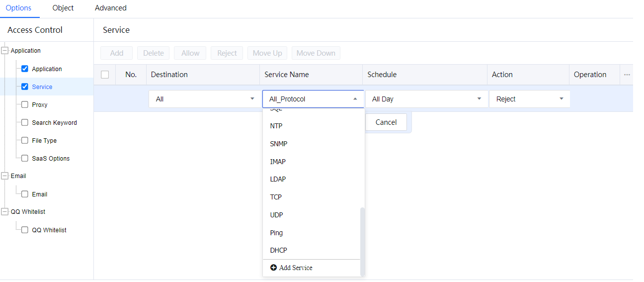Collapse the Email tree group

pos(5,176)
